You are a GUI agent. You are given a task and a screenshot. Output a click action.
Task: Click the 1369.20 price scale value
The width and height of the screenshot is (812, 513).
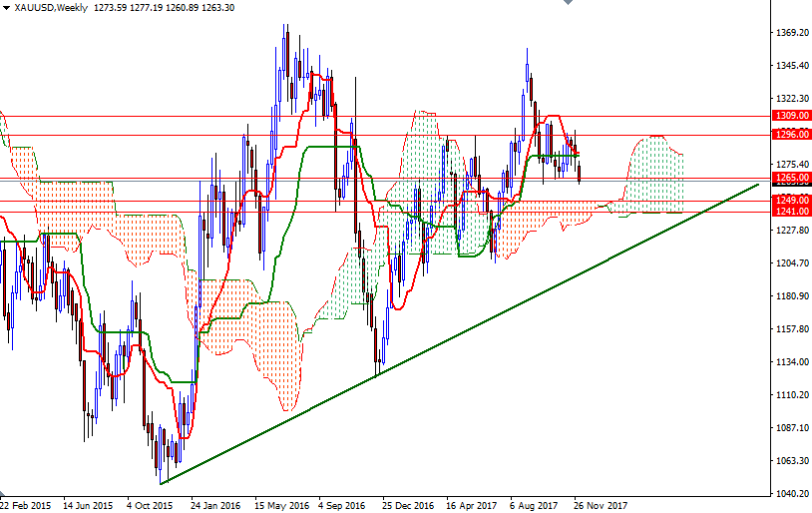792,33
